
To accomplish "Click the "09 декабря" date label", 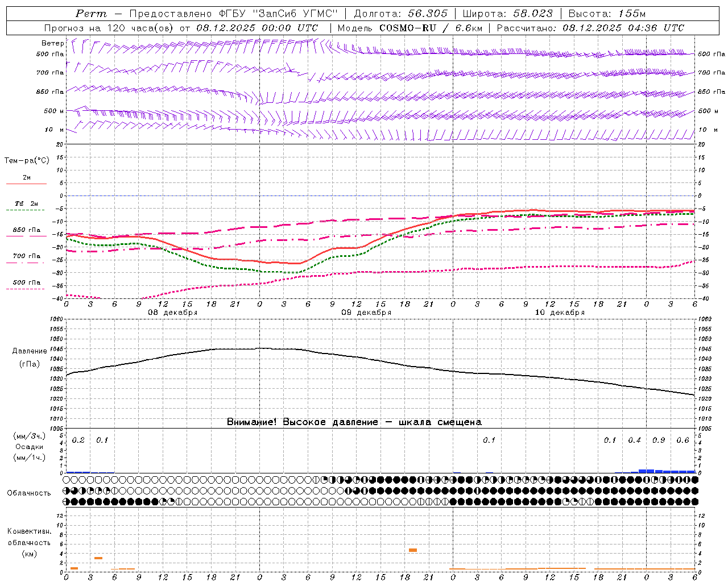I will [366, 313].
